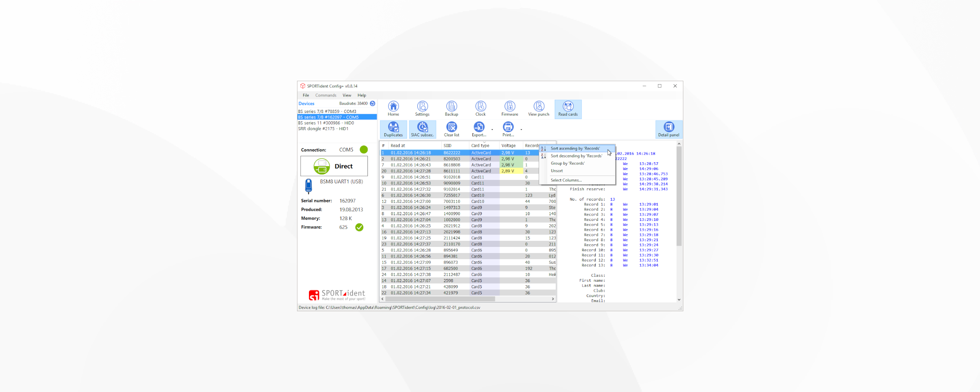Select the row with SIID 682500
The width and height of the screenshot is (980, 392).
pyautogui.click(x=468, y=269)
